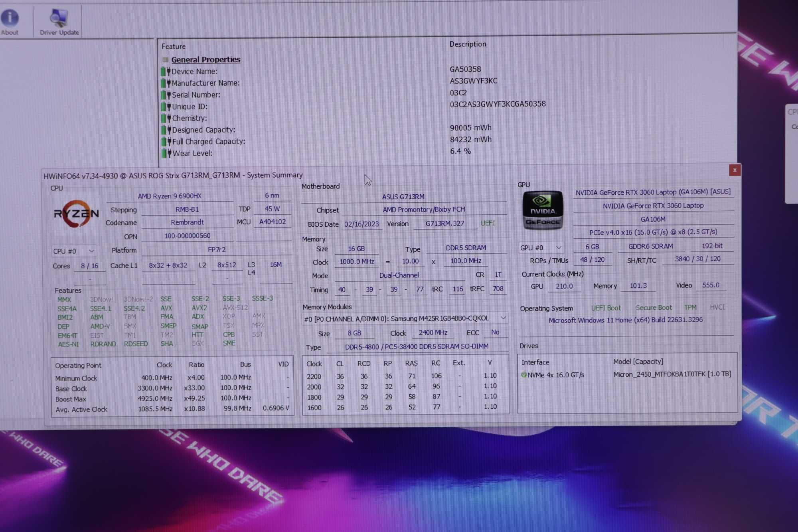The image size is (798, 532).
Task: Click the DDR5 SDRAM memory type
Action: click(x=466, y=248)
